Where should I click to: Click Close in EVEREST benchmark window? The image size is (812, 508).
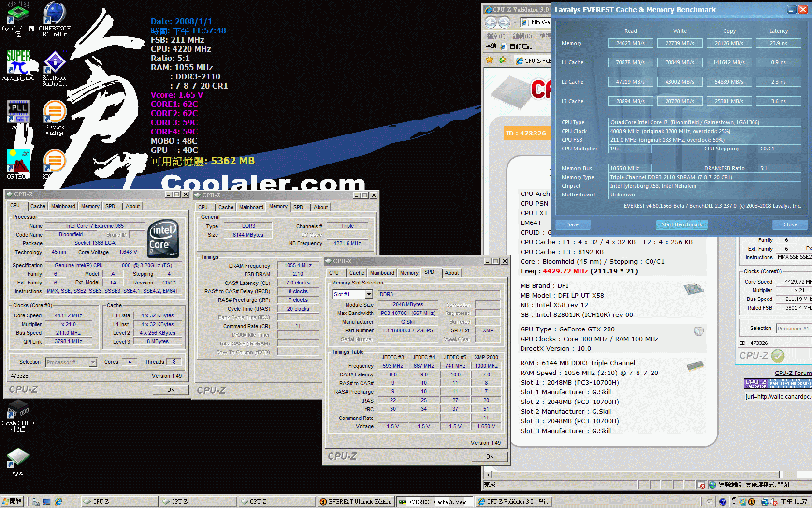pos(790,224)
